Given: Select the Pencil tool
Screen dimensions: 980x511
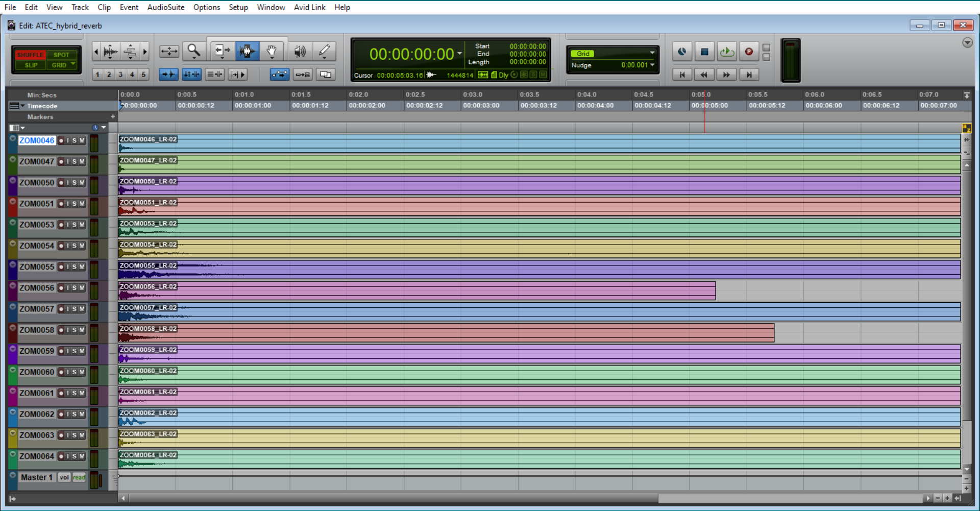Looking at the screenshot, I should 324,51.
